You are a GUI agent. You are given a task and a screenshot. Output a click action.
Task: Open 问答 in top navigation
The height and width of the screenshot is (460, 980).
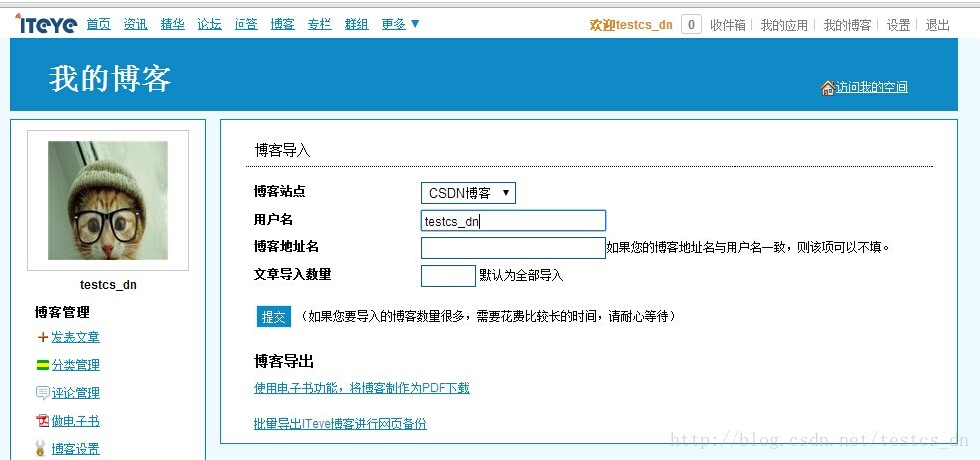coord(245,24)
